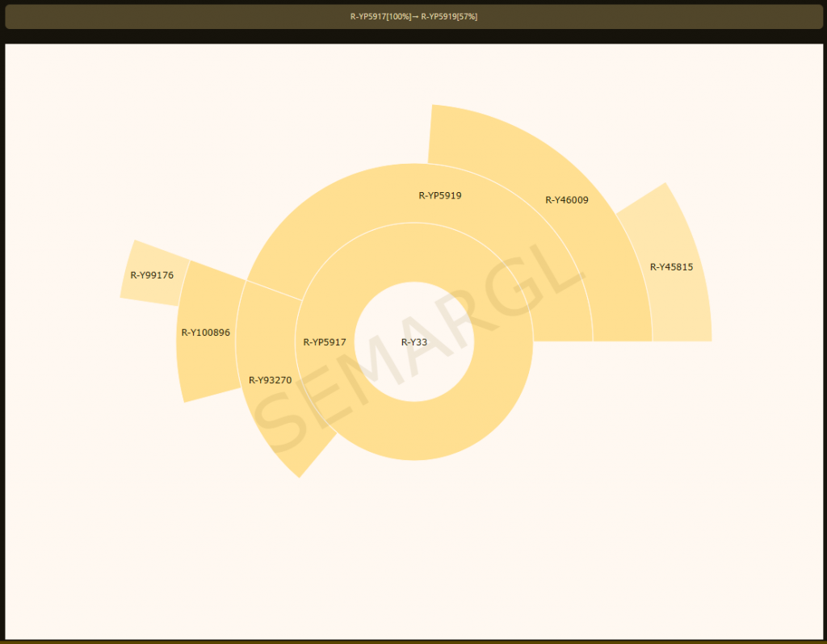Click empty chart background below the sunburst
Viewport: 827px width, 644px height.
pyautogui.click(x=413, y=565)
